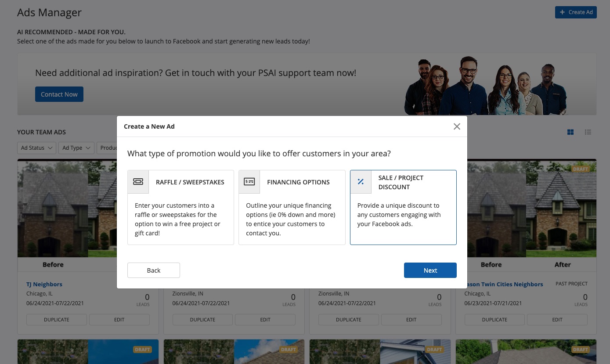Edit the Twin Cities Neighbors ad
This screenshot has height=364, width=610.
click(x=557, y=320)
